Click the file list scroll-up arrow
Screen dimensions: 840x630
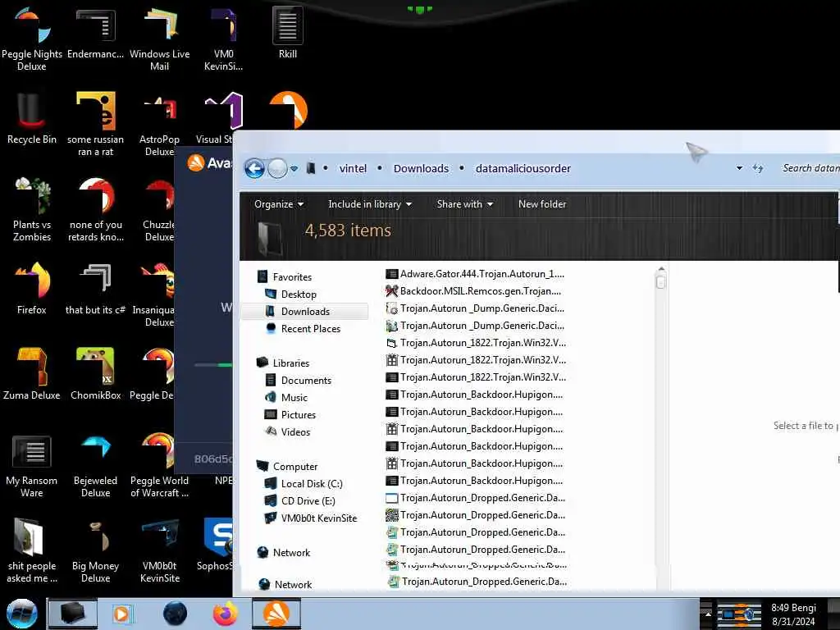click(x=660, y=269)
